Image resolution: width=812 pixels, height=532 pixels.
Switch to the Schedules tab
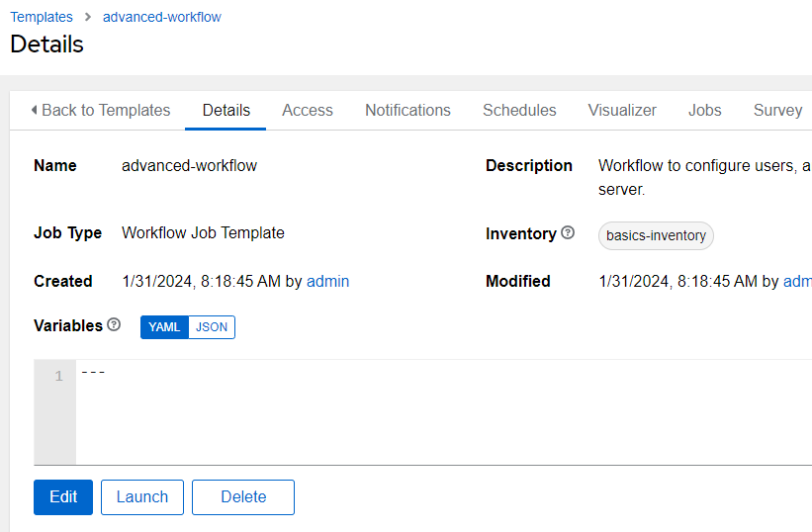tap(519, 110)
